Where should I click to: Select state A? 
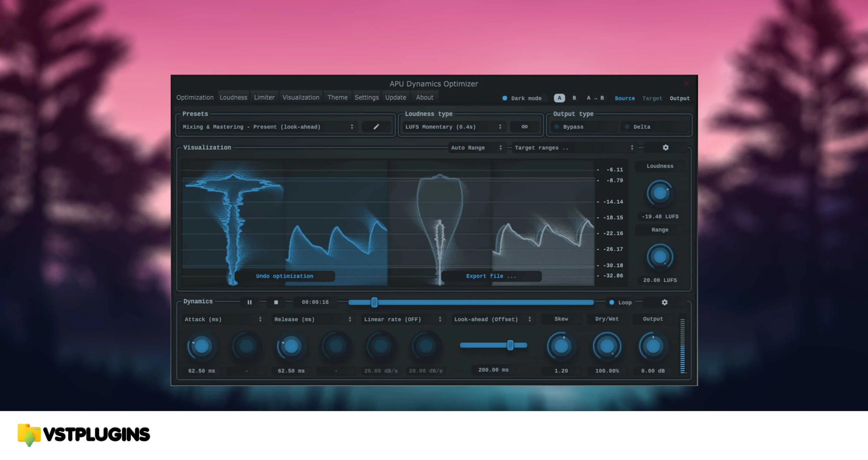pyautogui.click(x=559, y=98)
